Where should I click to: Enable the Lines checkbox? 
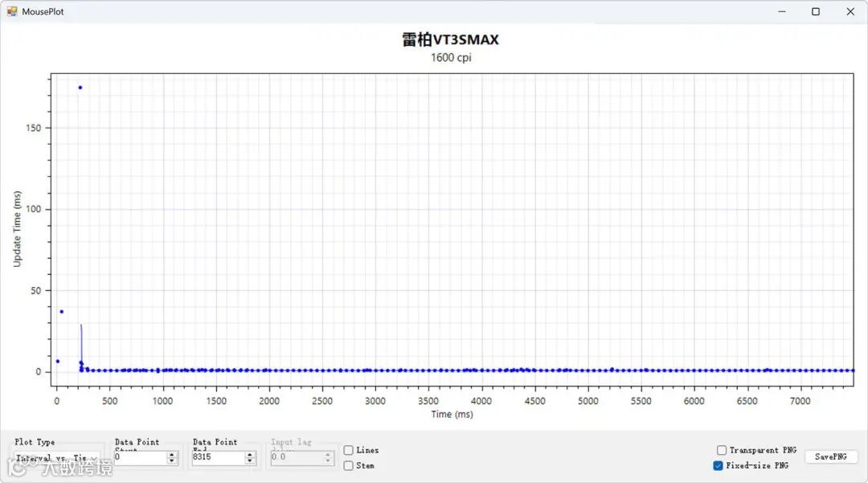(x=348, y=450)
